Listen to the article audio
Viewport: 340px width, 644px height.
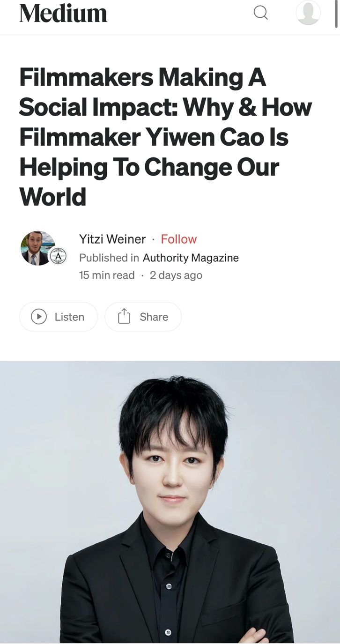[x=59, y=317]
